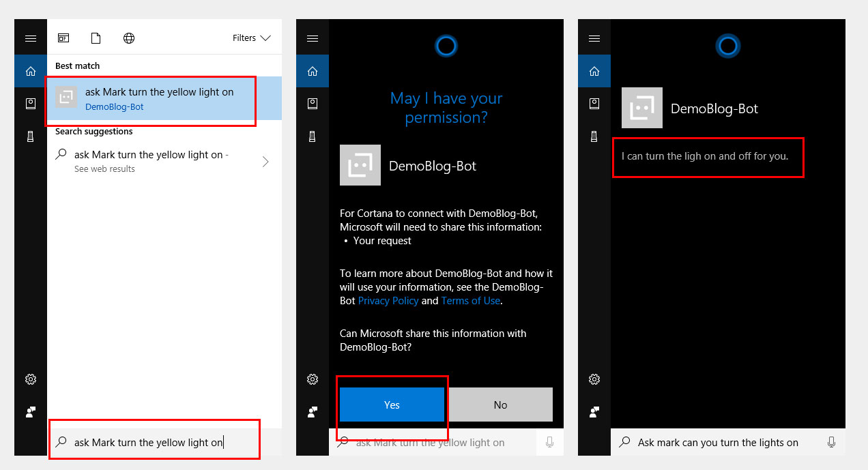This screenshot has width=868, height=470.
Task: Open Settings gear in the middle permission panel
Action: (313, 379)
